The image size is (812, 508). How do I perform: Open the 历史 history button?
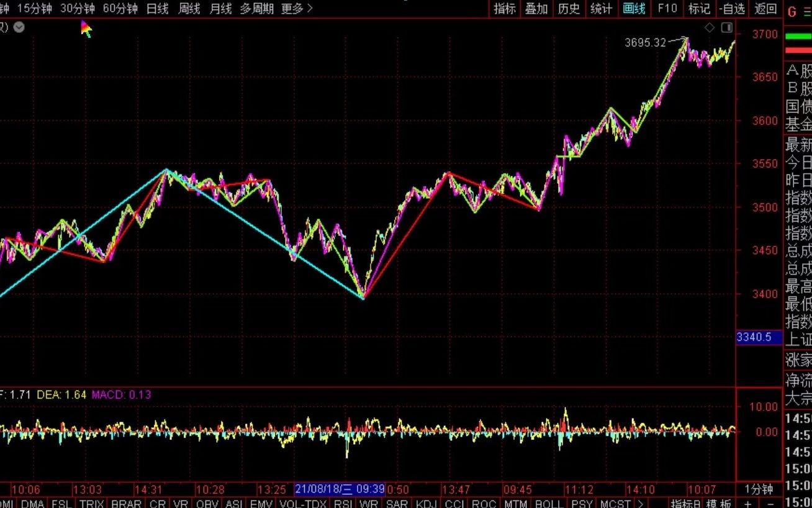pyautogui.click(x=569, y=8)
